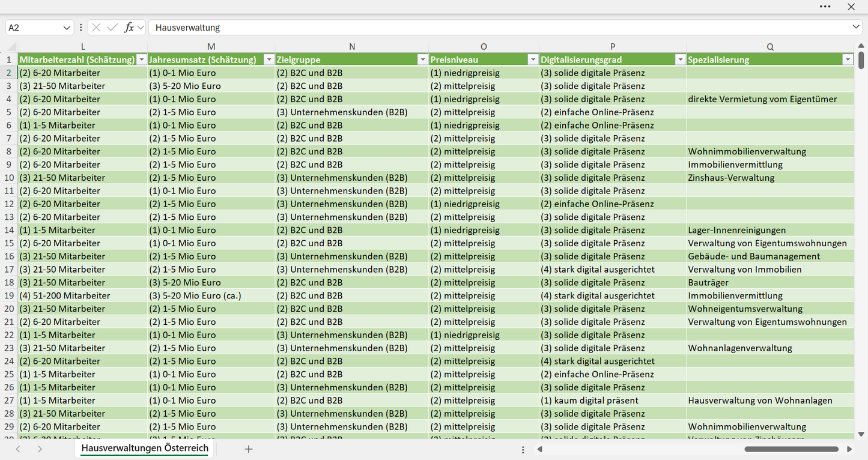Viewport: 868px width, 460px height.
Task: Open Mitarbeiterzahl filter dropdown
Action: (x=142, y=59)
